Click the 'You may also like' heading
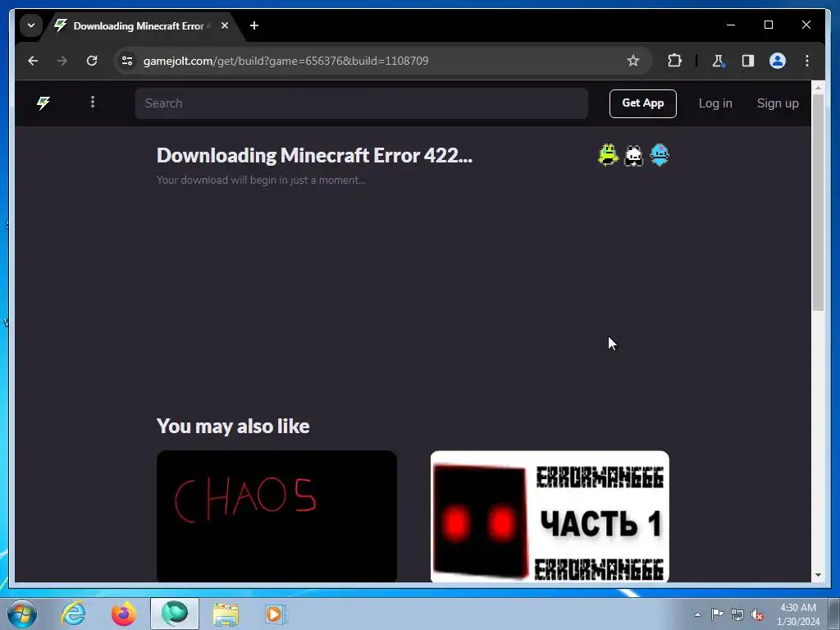The width and height of the screenshot is (840, 630). [x=233, y=427]
